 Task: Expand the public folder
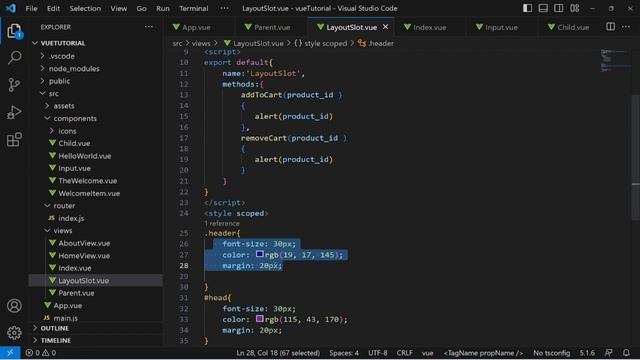tap(97, 81)
